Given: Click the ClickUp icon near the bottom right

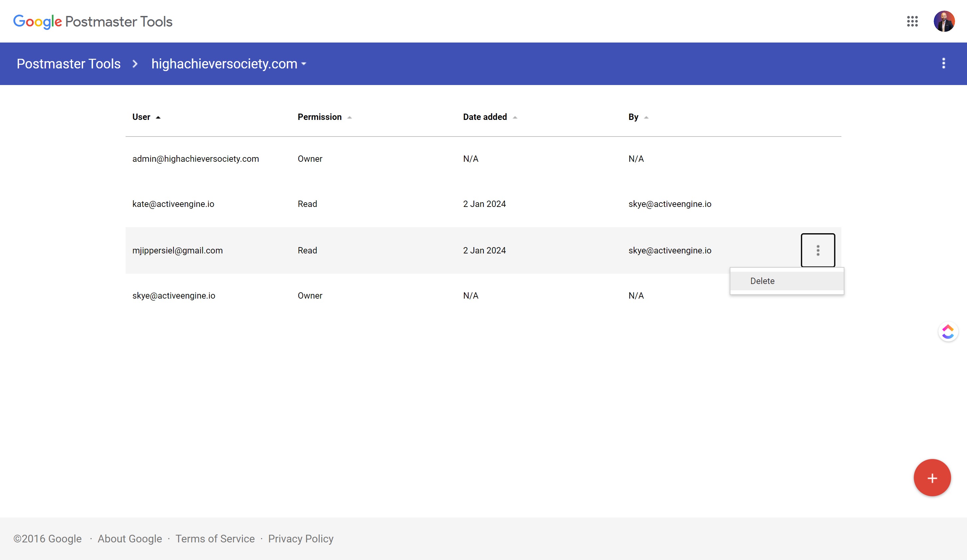Looking at the screenshot, I should click(x=947, y=331).
